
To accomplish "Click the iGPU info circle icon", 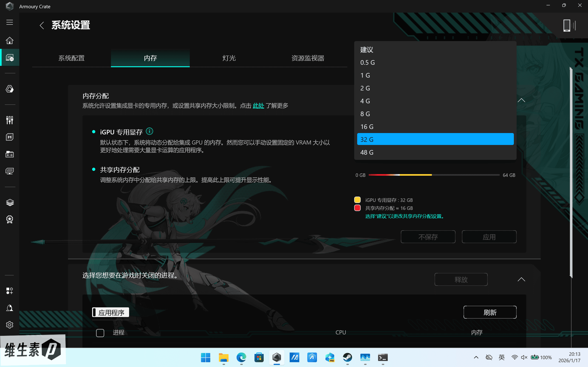I will pyautogui.click(x=150, y=131).
